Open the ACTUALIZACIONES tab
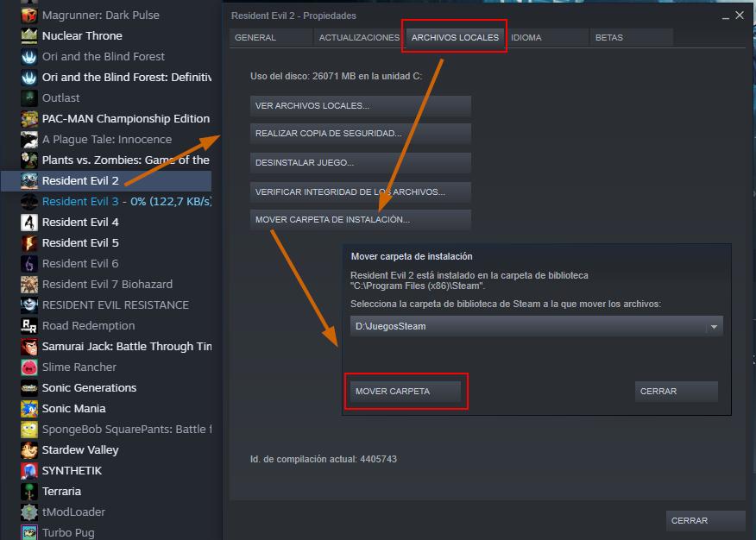This screenshot has height=540, width=756. tap(359, 38)
